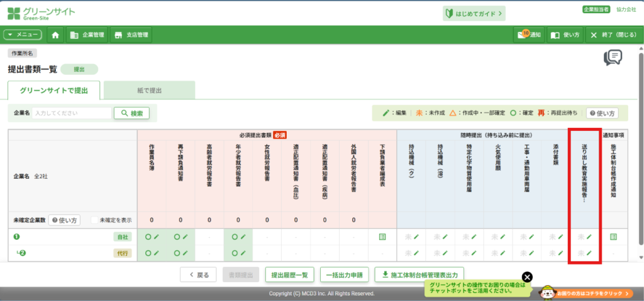Go to the home icon
Screen dimensions: 644x301
click(55, 35)
